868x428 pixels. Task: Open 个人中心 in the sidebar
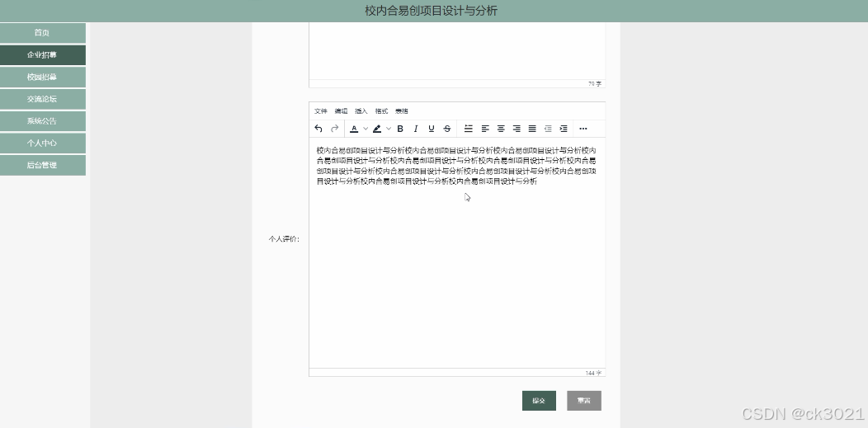(43, 143)
